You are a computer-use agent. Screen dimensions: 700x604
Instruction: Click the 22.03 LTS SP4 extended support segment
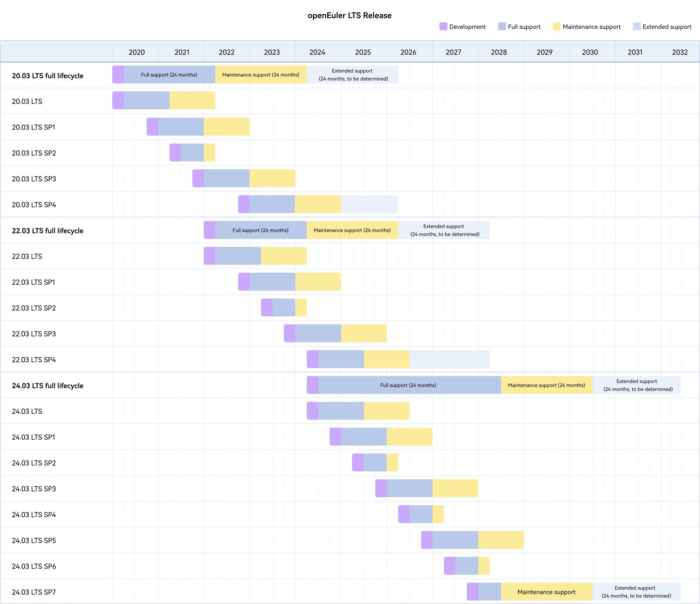click(449, 359)
